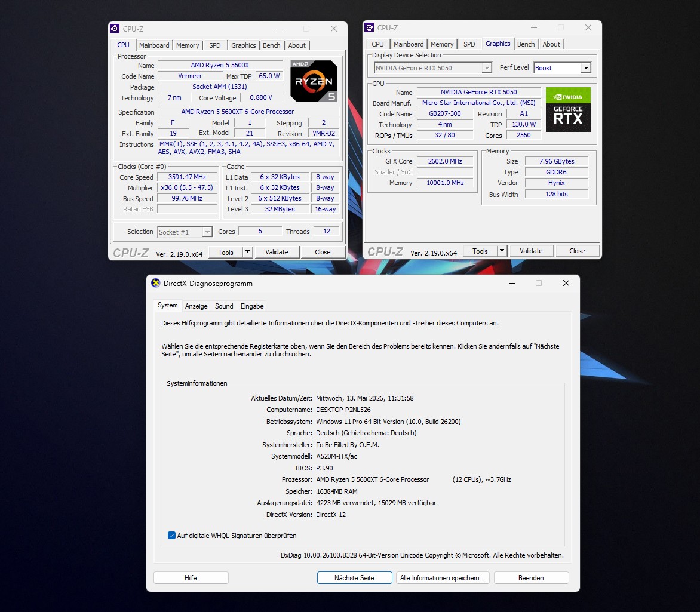The image size is (700, 612).
Task: Click Validate button in left CPU-Z window
Action: coord(277,252)
